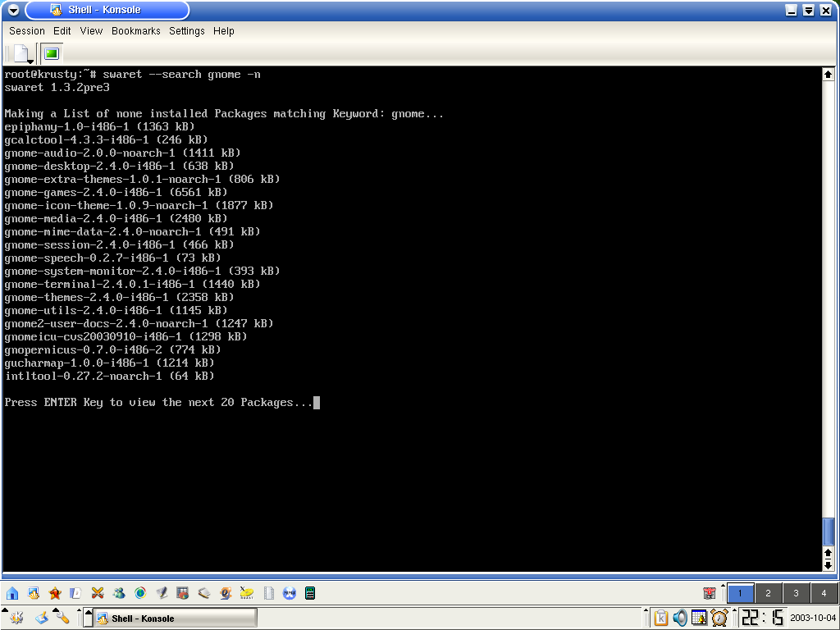Open the Edit menu
Screen dimensions: 840x630
coord(62,31)
